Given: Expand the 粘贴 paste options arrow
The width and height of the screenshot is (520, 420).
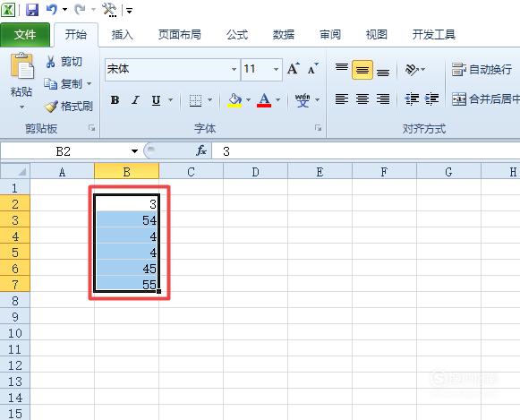Looking at the screenshot, I should tap(21, 107).
